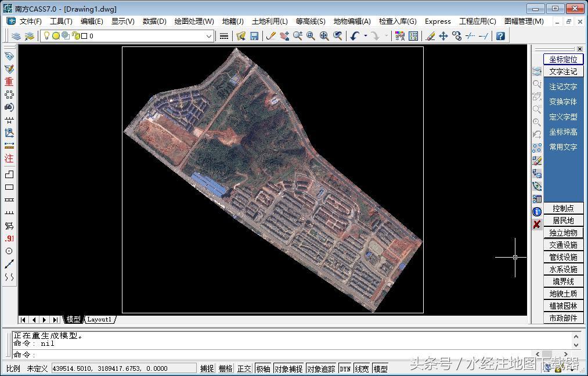This screenshot has height=376, width=588.
Task: Select the extend line tool
Action: 484,36
